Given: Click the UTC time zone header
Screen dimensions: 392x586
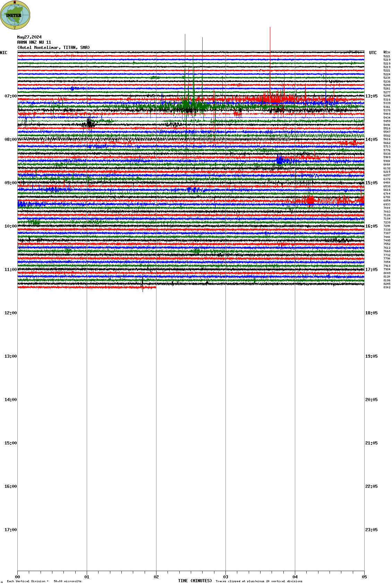Looking at the screenshot, I should (x=373, y=53).
